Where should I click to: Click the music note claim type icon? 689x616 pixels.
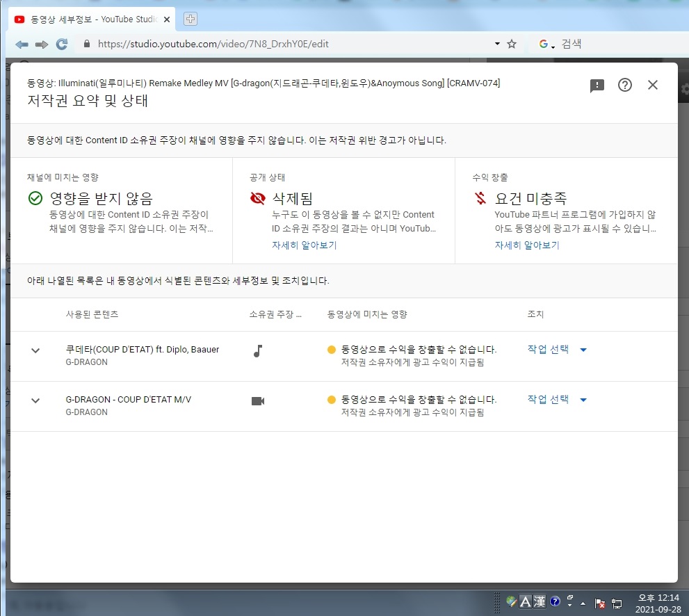258,350
